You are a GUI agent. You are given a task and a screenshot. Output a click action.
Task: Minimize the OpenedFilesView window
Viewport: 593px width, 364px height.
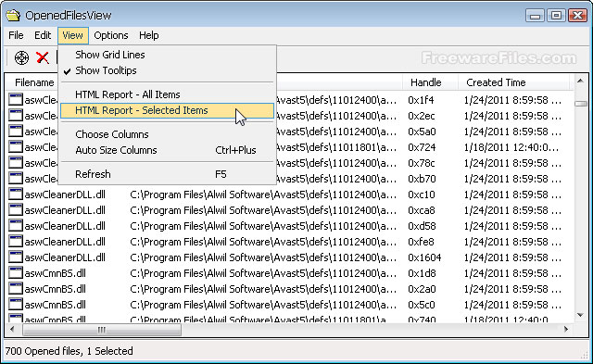tap(535, 16)
